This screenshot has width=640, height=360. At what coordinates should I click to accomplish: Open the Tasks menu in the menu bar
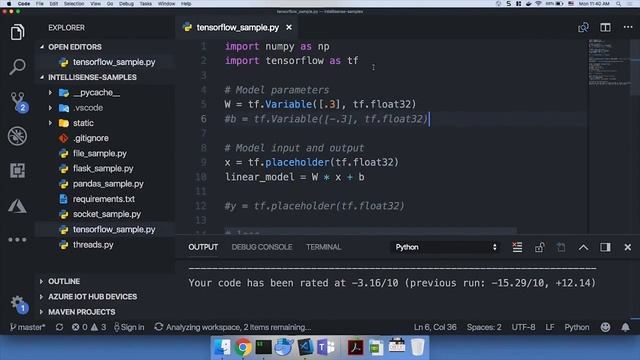pyautogui.click(x=145, y=4)
